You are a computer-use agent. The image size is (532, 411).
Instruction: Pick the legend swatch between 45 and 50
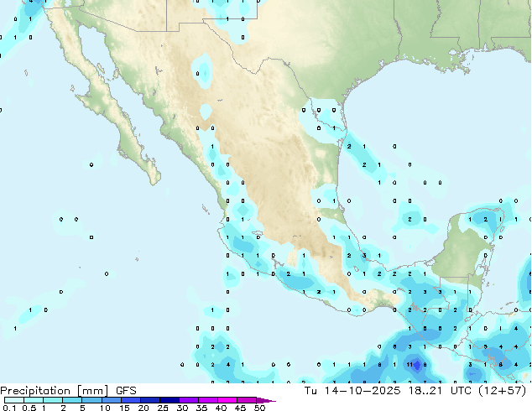pos(247,400)
